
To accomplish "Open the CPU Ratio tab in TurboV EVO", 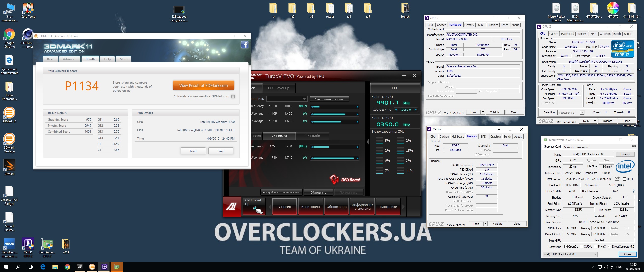I will 312,136.
